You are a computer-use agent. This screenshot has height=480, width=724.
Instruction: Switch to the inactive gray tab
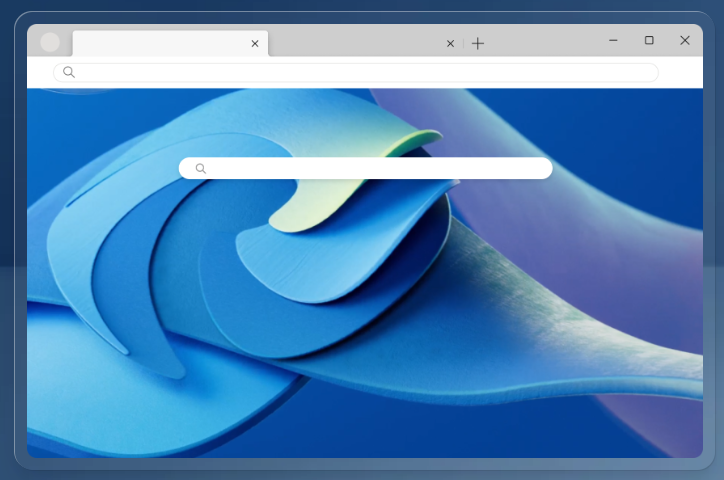point(365,43)
